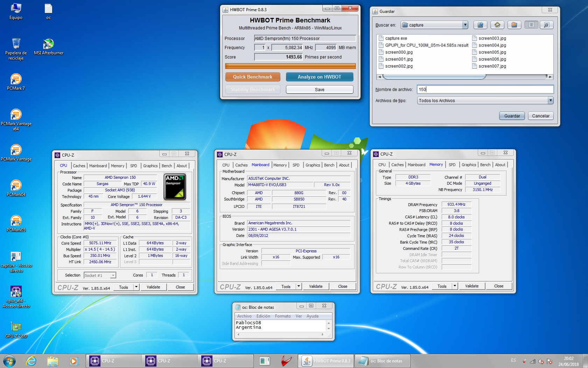Go up one folder level in Guardar dialog
The height and width of the screenshot is (368, 588).
(481, 25)
